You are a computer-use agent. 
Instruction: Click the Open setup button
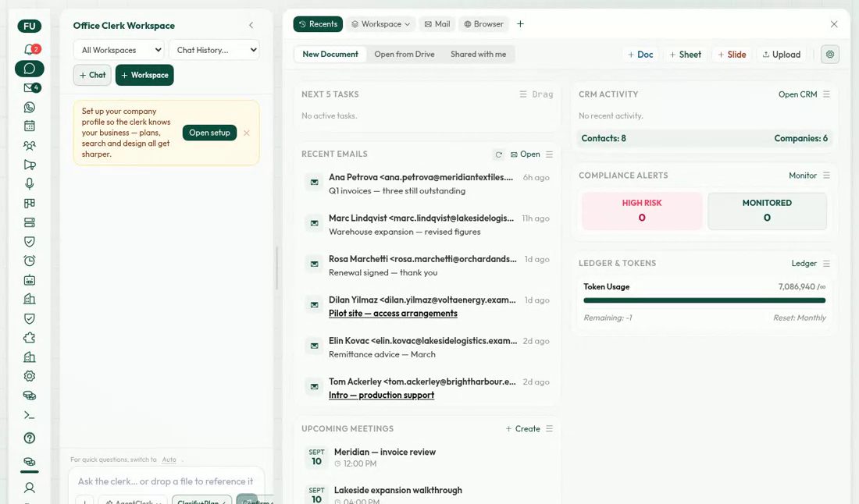(209, 133)
